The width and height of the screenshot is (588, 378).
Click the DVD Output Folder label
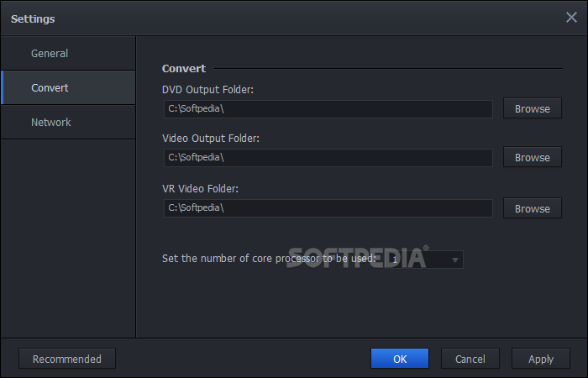tap(207, 90)
